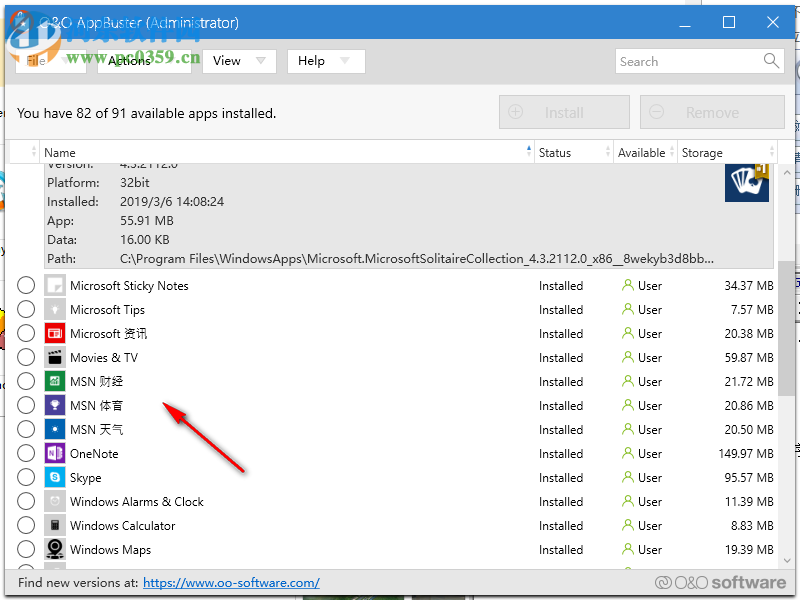Viewport: 800px width, 600px height.
Task: Click the Solitaire Collection cards icon
Action: coord(747,183)
